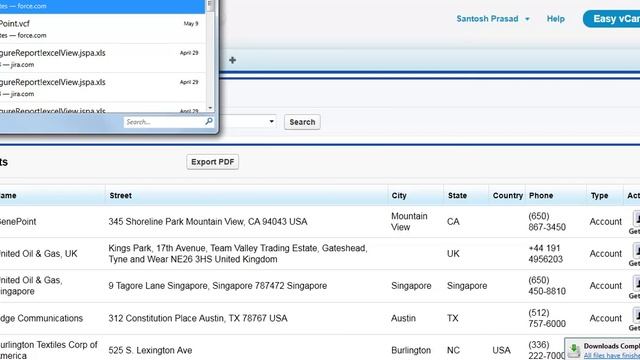Open the Santosh Prasad user menu
Screen dimensions: 640x360
[493, 19]
